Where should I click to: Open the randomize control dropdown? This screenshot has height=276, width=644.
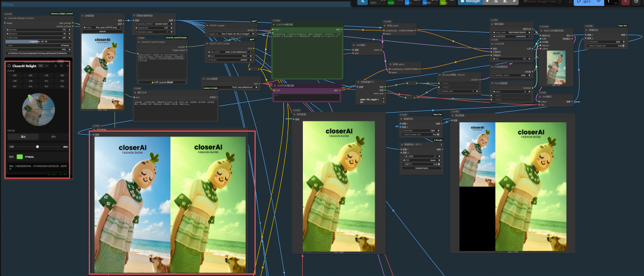click(x=512, y=36)
